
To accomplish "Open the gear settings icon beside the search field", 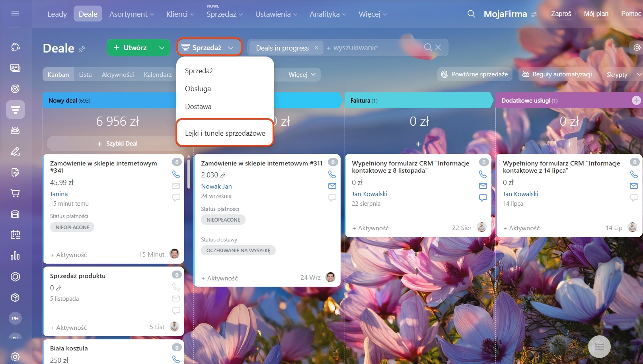I will tap(637, 48).
